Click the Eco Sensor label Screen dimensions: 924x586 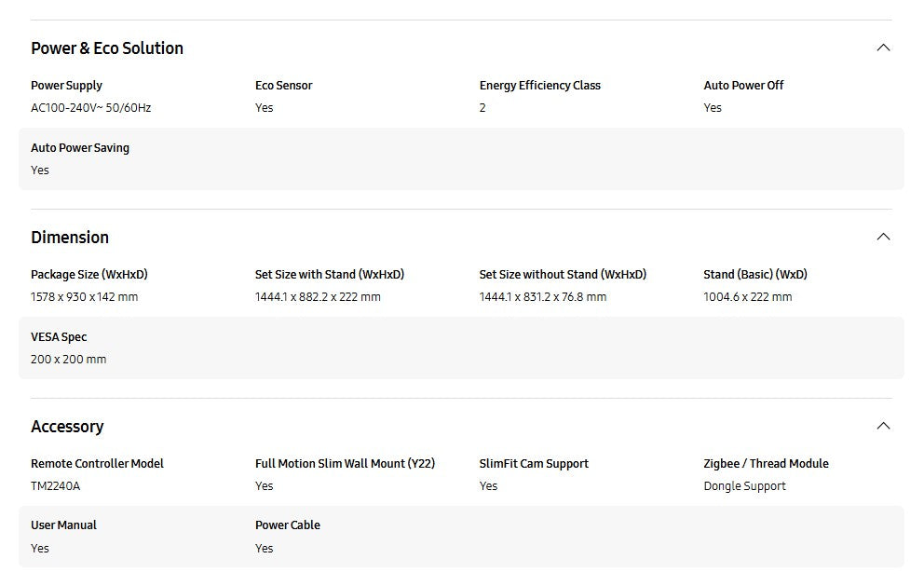[283, 86]
